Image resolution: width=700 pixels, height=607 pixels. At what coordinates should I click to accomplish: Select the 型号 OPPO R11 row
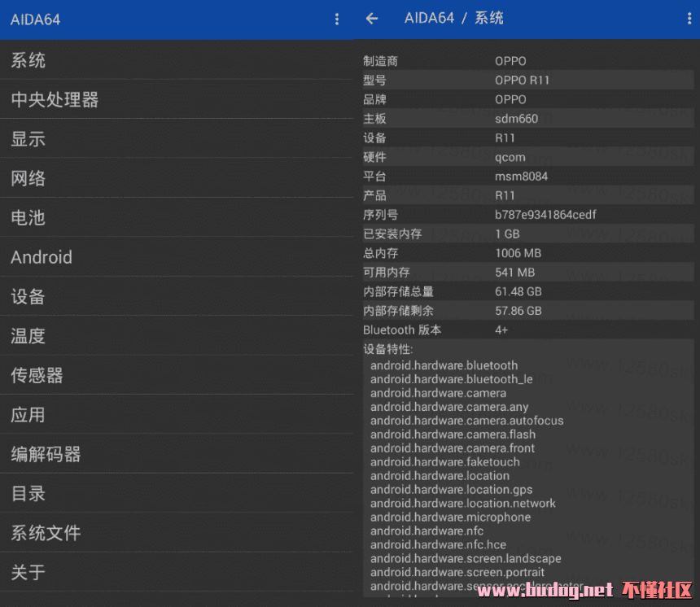[x=528, y=80]
